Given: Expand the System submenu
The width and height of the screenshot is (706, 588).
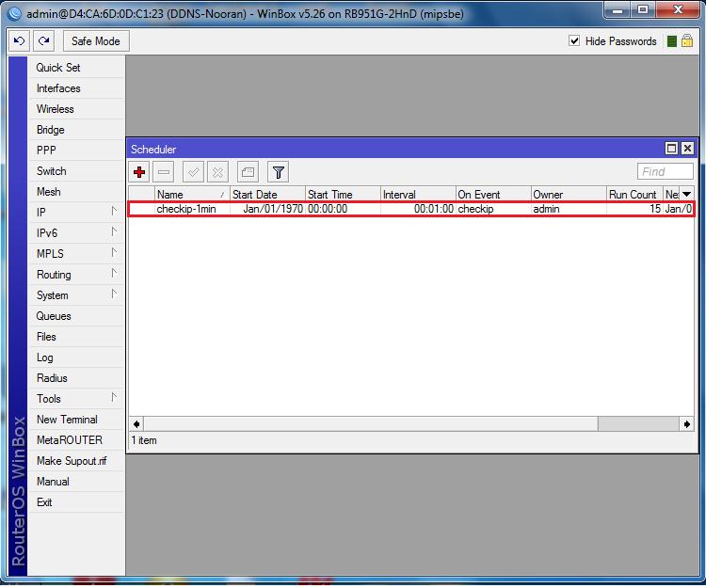Looking at the screenshot, I should click(66, 295).
